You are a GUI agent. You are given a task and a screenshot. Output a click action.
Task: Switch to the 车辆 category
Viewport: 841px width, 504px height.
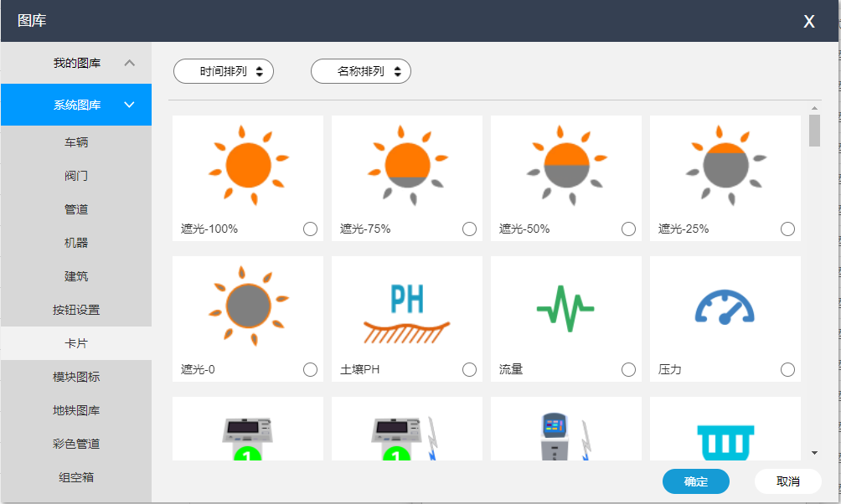point(76,141)
